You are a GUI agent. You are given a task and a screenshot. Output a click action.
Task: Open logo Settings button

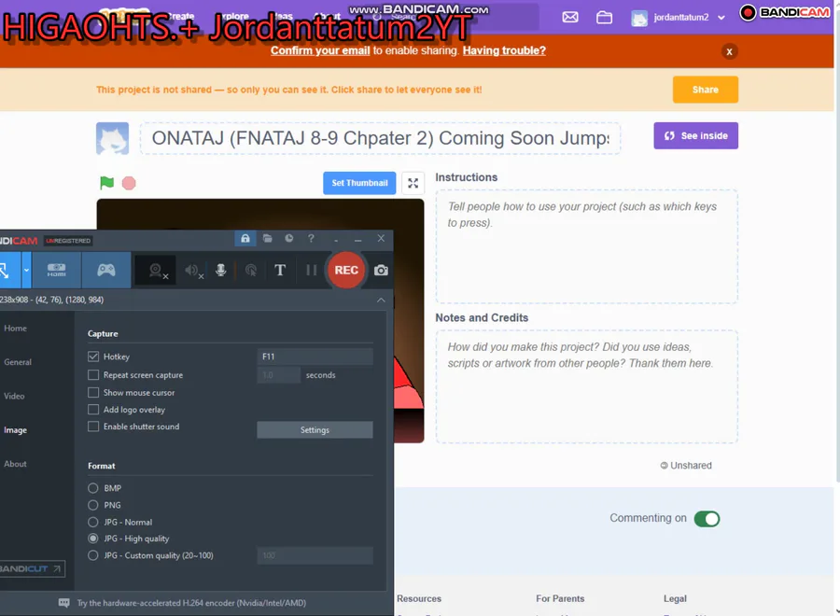315,430
